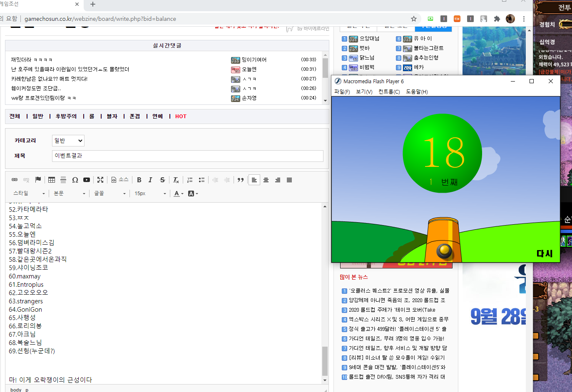Toggle strikethrough formatting
The width and height of the screenshot is (572, 392).
point(162,180)
